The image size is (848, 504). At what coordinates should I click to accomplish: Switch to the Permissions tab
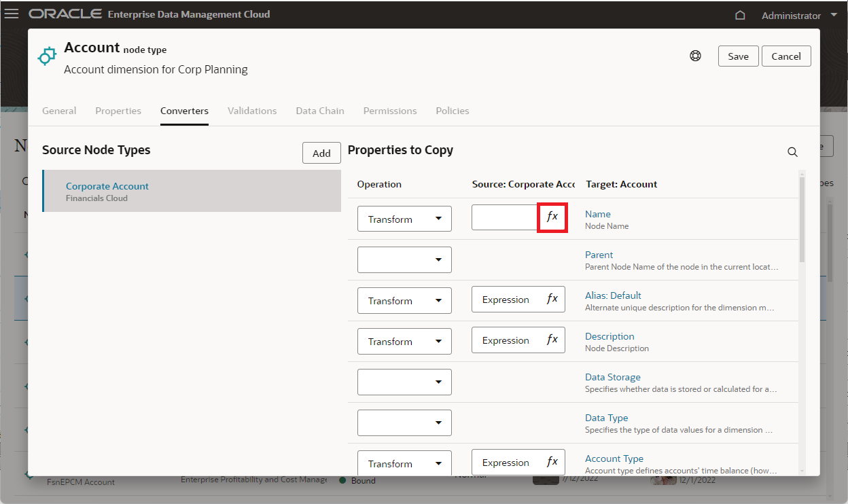click(x=390, y=111)
